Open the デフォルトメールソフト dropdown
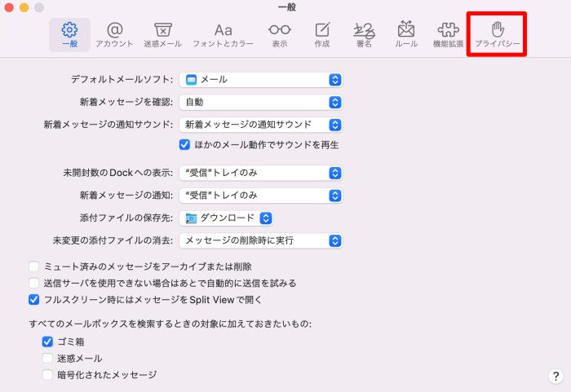The image size is (571, 392). pyautogui.click(x=260, y=80)
